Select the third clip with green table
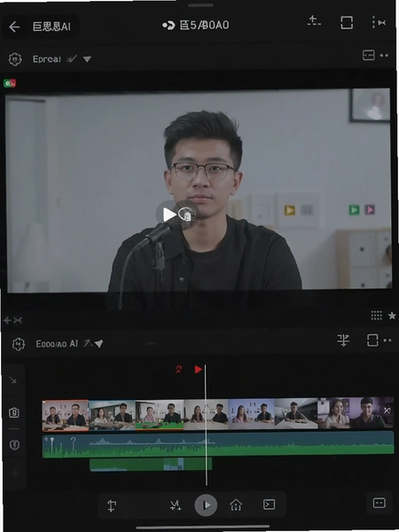399x532 pixels. point(159,415)
